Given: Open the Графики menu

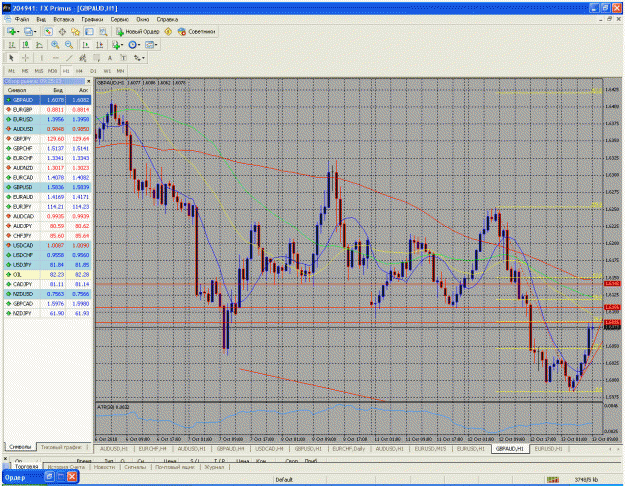Looking at the screenshot, I should (92, 19).
